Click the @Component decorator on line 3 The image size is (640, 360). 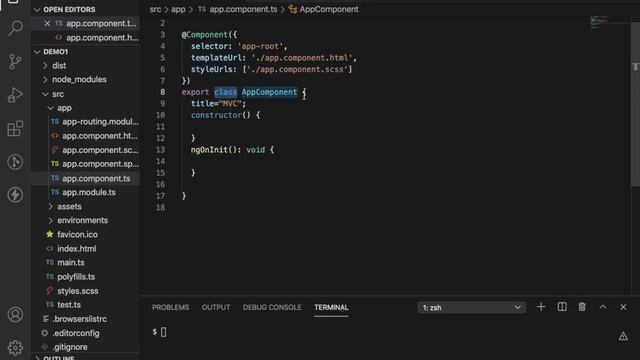[x=204, y=35]
